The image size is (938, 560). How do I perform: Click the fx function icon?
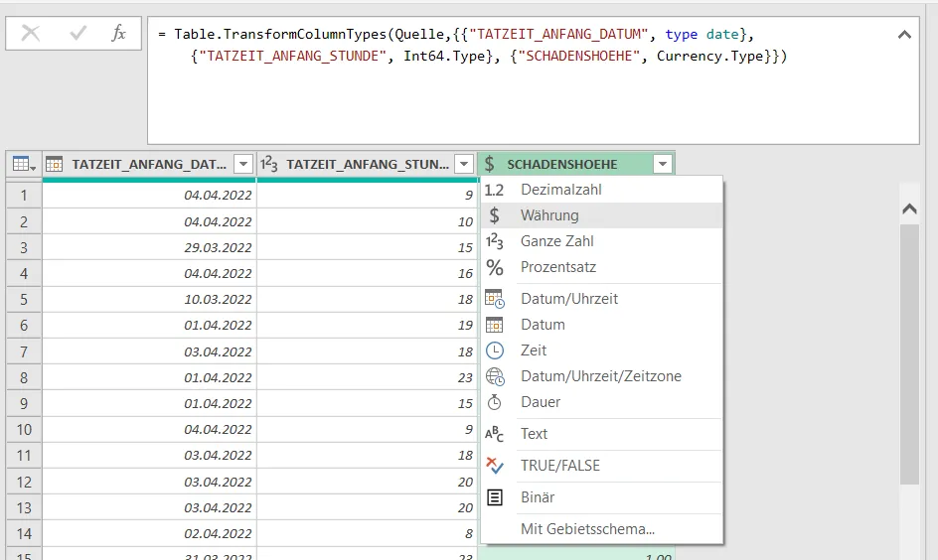(119, 33)
